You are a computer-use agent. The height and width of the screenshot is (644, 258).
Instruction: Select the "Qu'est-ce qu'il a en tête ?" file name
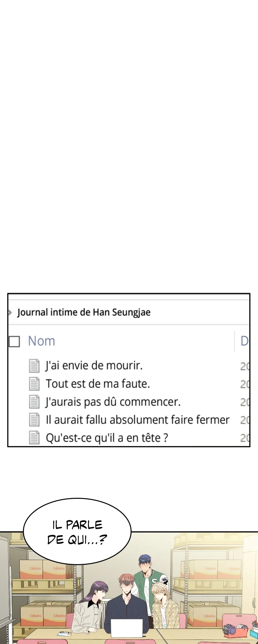[107, 438]
